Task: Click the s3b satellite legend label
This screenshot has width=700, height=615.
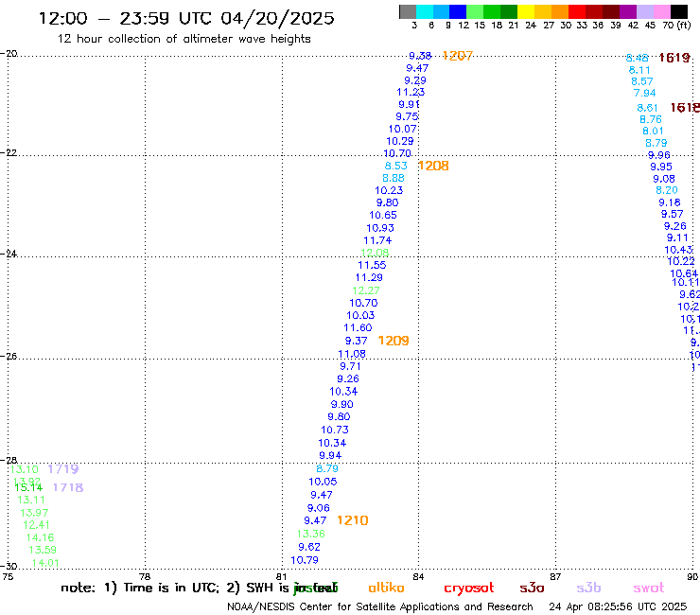Action: pyautogui.click(x=588, y=588)
